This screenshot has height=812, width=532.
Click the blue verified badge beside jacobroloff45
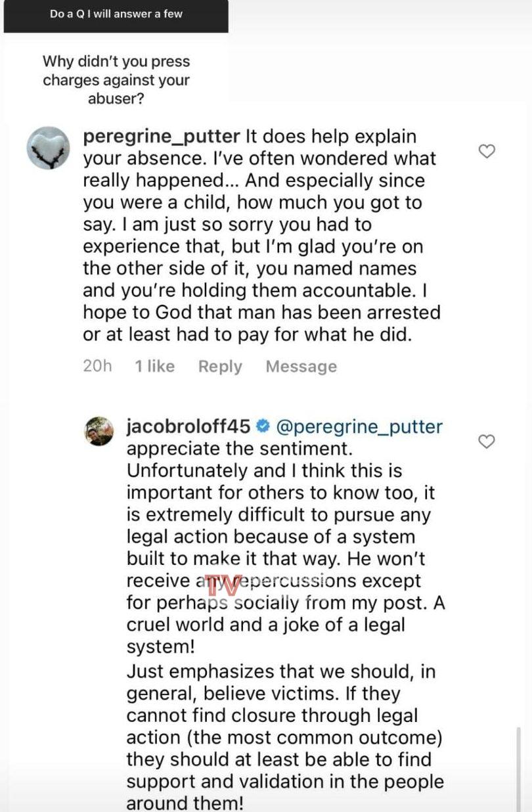point(263,426)
